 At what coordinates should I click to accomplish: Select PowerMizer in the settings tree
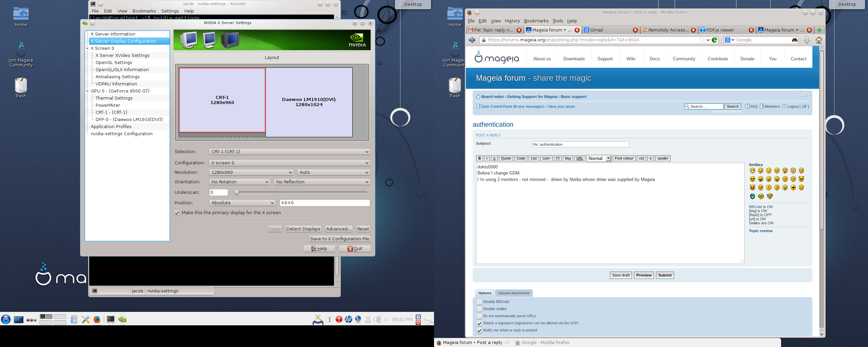(x=107, y=105)
